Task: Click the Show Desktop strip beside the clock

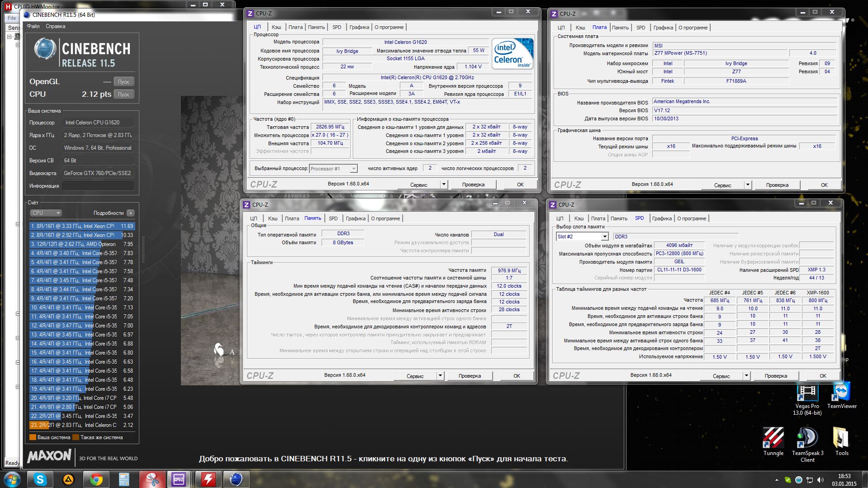Action: point(864,479)
